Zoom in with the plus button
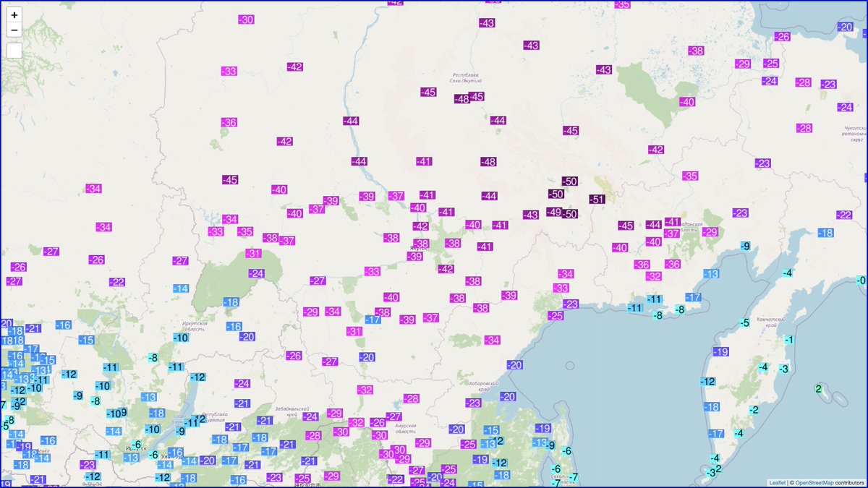Screen dimensions: 868x488 point(14,14)
